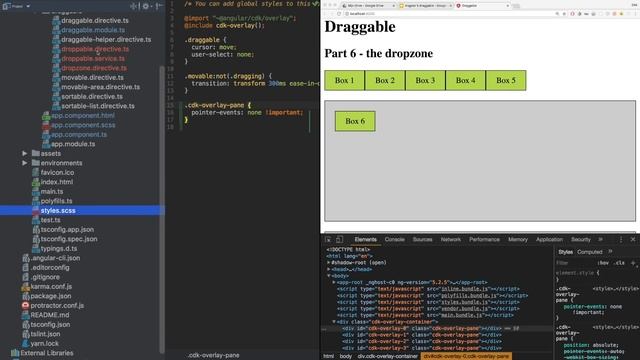
Task: Show more DevTools tabs chevron
Action: point(600,240)
